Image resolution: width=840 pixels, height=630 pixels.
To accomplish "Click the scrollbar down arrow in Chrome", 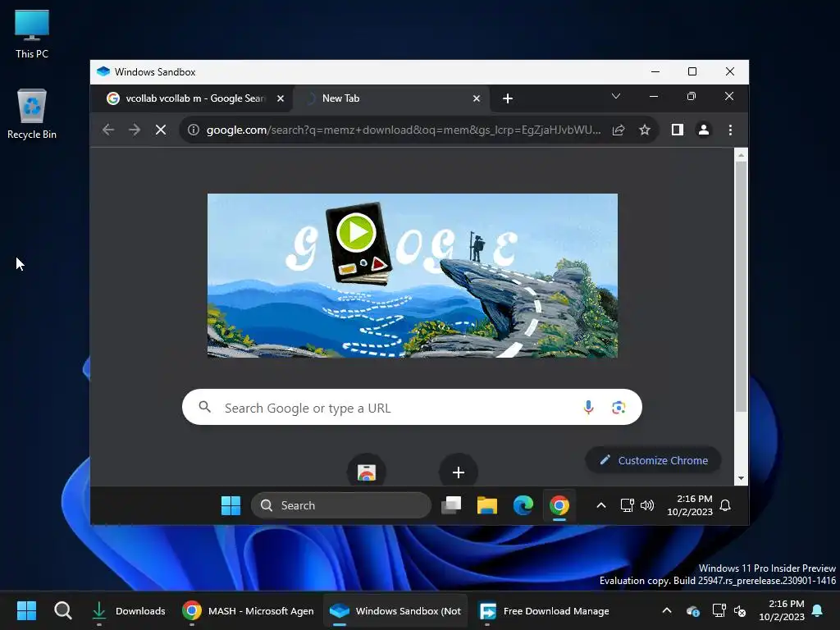I will [x=741, y=478].
